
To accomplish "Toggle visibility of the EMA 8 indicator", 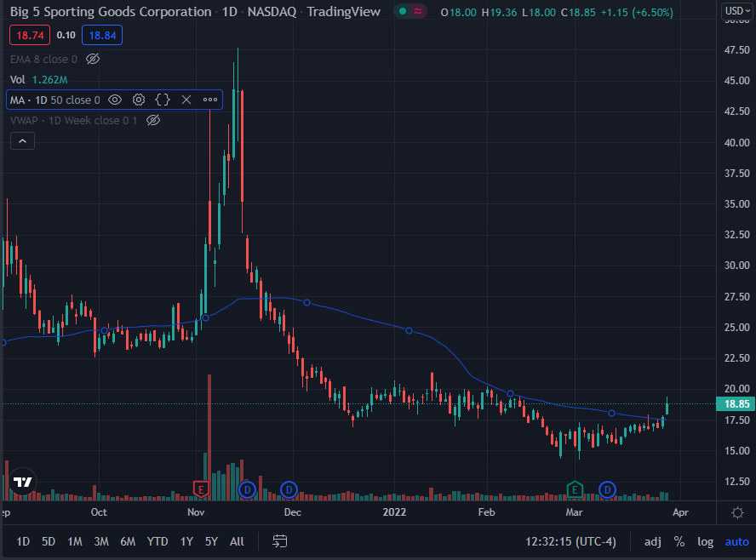I will tap(93, 59).
